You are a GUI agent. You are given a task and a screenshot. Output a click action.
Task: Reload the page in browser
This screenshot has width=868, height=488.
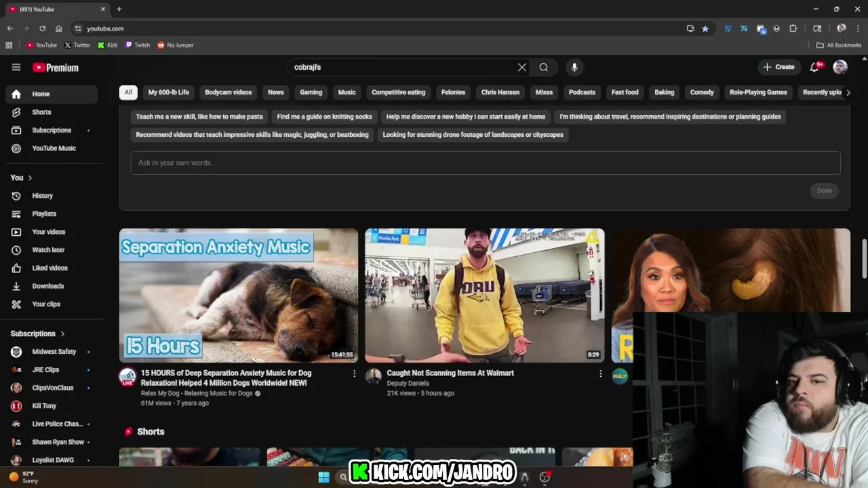pos(42,28)
